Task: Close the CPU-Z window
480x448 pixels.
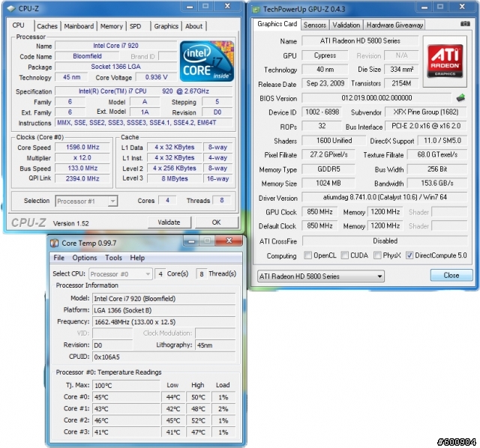Action: [228, 7]
